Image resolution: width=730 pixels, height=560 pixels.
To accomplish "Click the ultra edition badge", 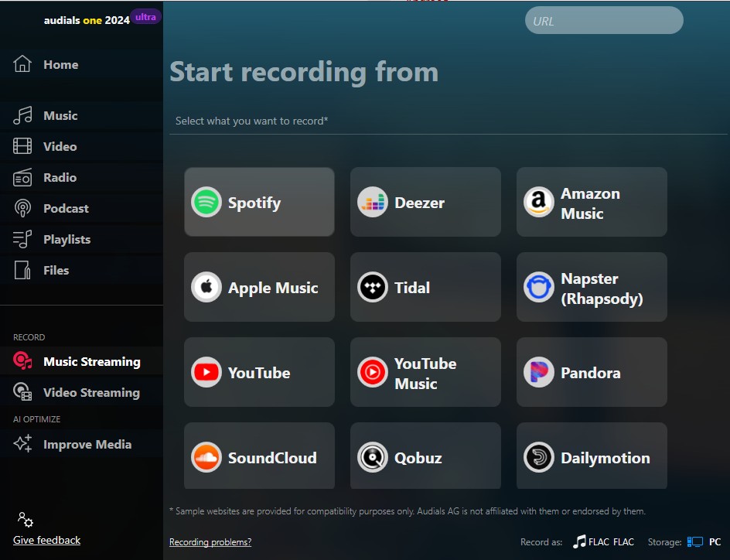I will pyautogui.click(x=145, y=17).
